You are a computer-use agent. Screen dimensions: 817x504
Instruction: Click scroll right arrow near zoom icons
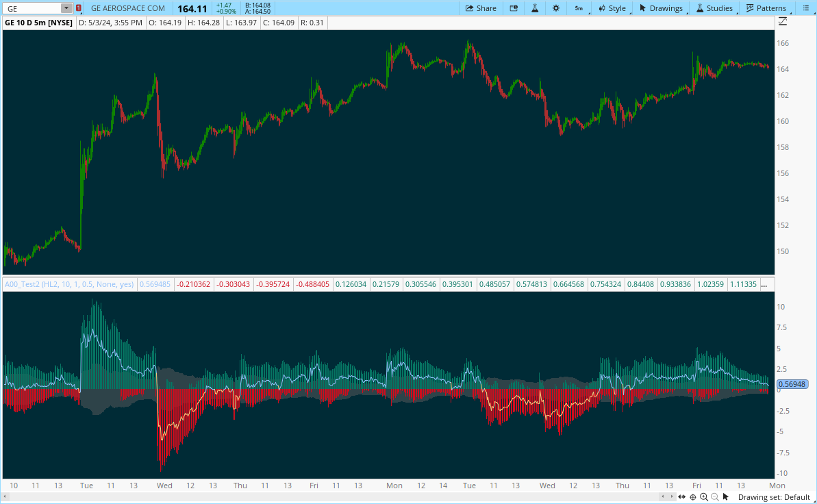pyautogui.click(x=672, y=496)
